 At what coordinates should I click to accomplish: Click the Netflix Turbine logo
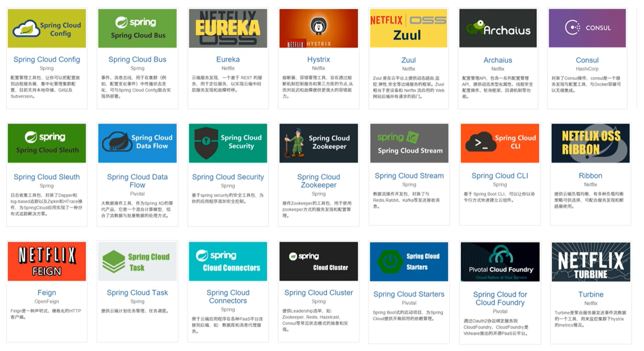pyautogui.click(x=591, y=262)
